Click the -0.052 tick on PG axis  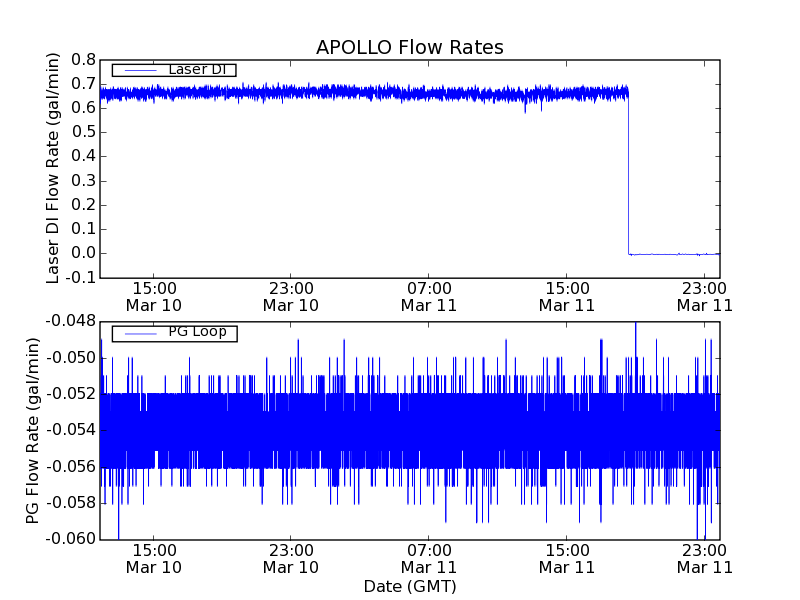(x=71, y=394)
